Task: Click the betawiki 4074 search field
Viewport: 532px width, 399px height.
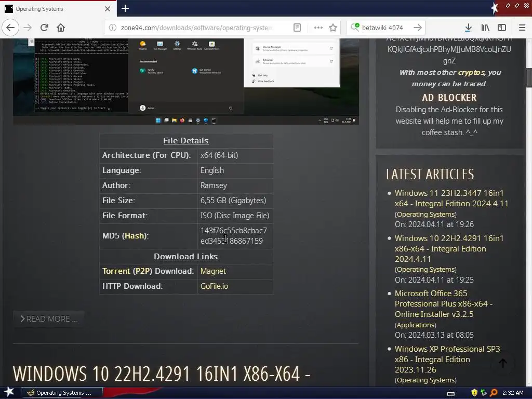Action: point(382,28)
